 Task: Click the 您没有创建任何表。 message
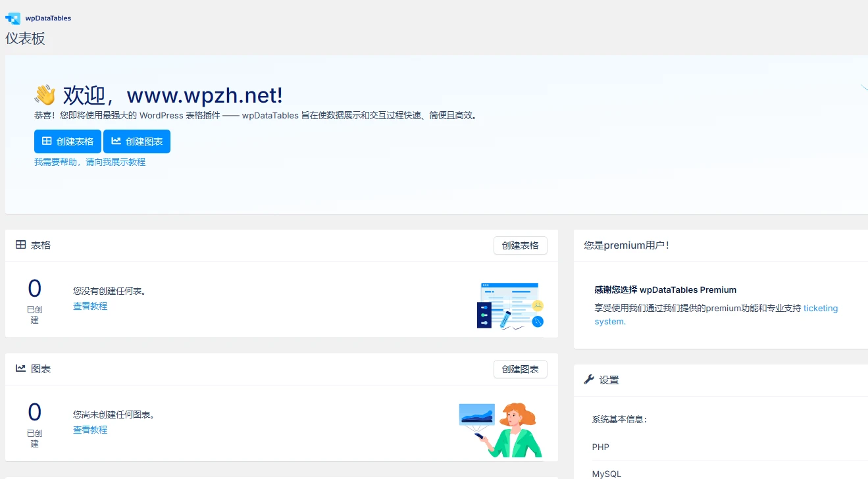point(109,291)
